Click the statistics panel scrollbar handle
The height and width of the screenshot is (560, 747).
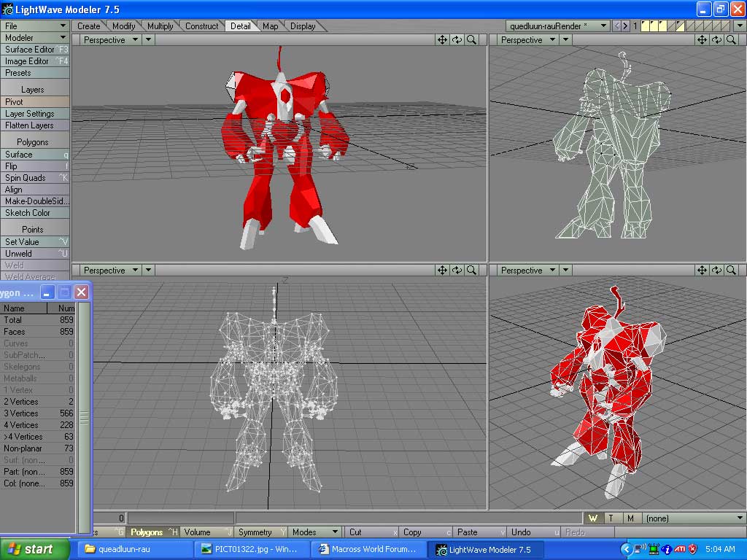[84, 418]
